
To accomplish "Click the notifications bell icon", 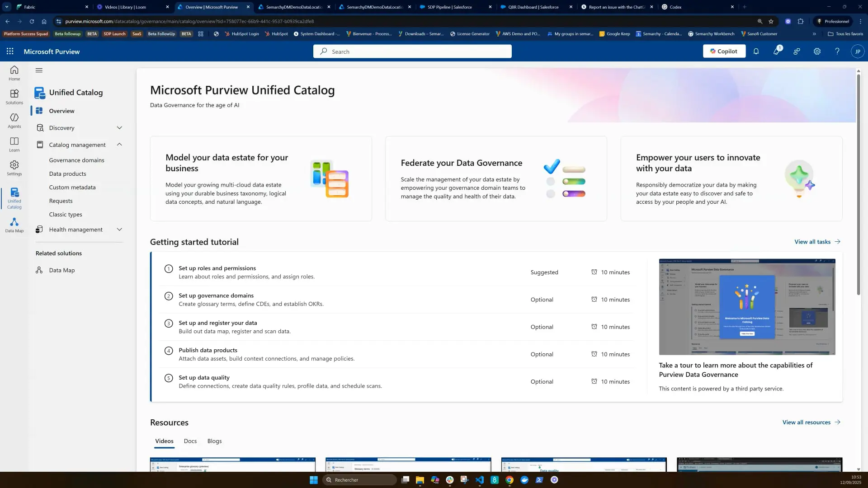I will (x=756, y=52).
